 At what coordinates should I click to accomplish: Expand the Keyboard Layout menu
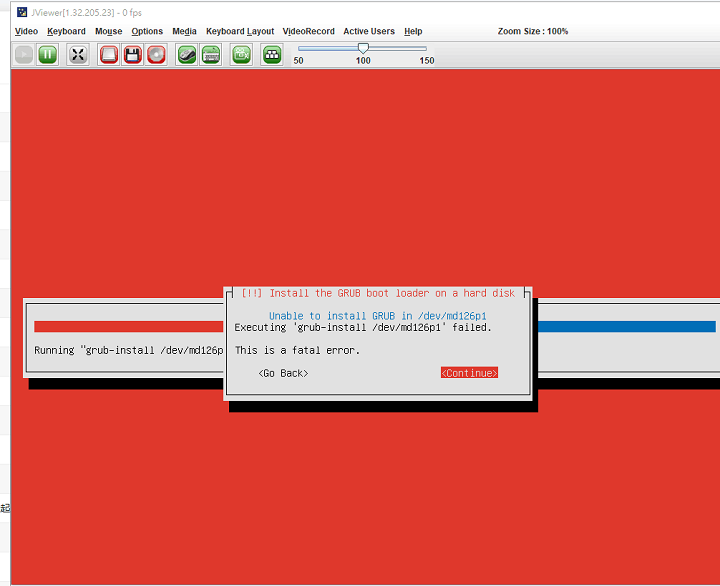click(x=240, y=31)
